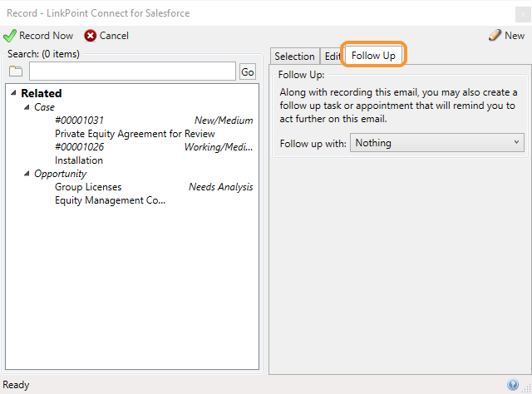The image size is (532, 394).
Task: Switch to the Selection tab
Action: click(x=294, y=57)
